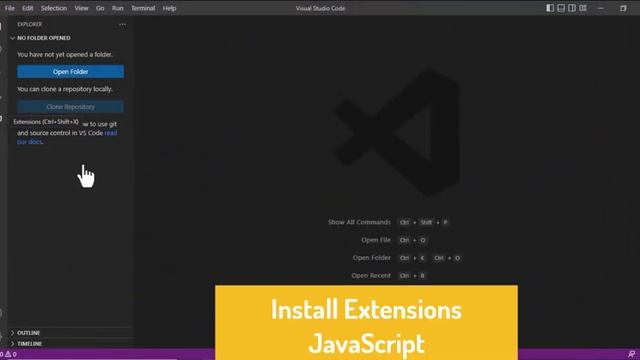The image size is (640, 360).
Task: Open the warnings count in the status bar
Action: click(x=11, y=354)
